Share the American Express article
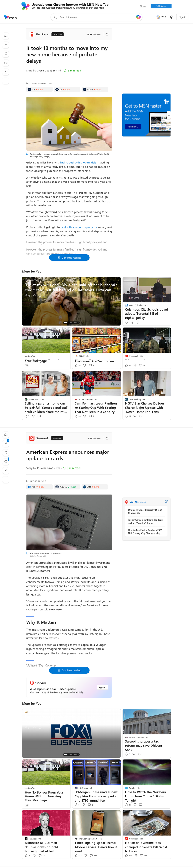Image resolution: width=193 pixels, height=868 pixels. (6, 471)
